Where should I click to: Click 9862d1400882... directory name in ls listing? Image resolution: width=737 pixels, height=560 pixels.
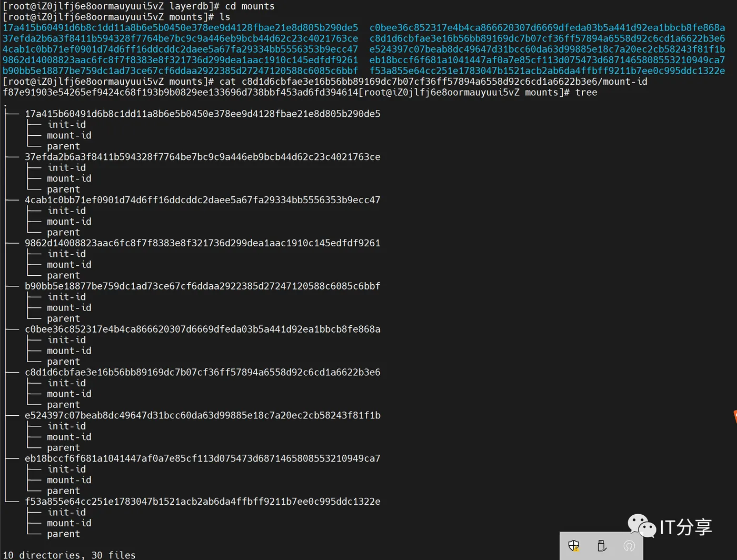[180, 60]
